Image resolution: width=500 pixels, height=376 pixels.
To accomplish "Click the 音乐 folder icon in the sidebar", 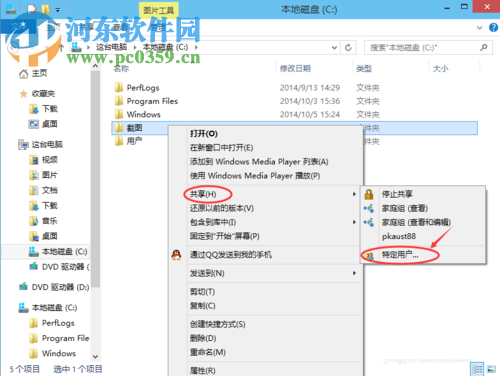I will 34,221.
